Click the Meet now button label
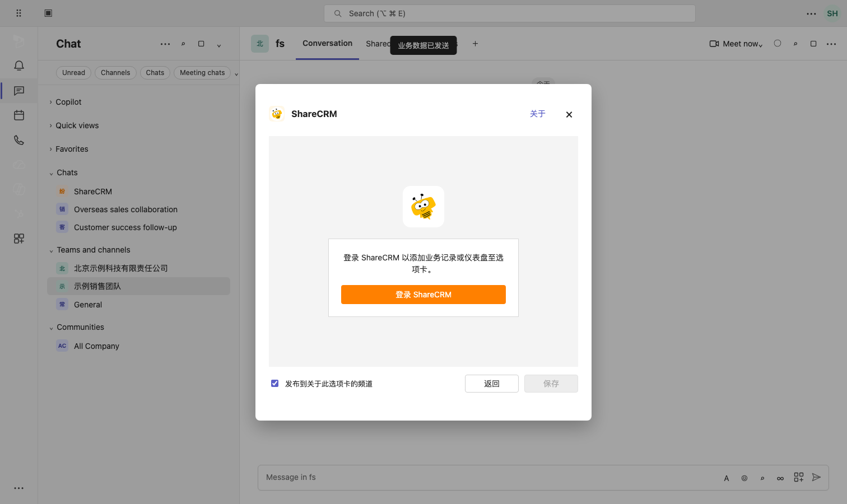This screenshot has width=847, height=504. click(x=741, y=44)
